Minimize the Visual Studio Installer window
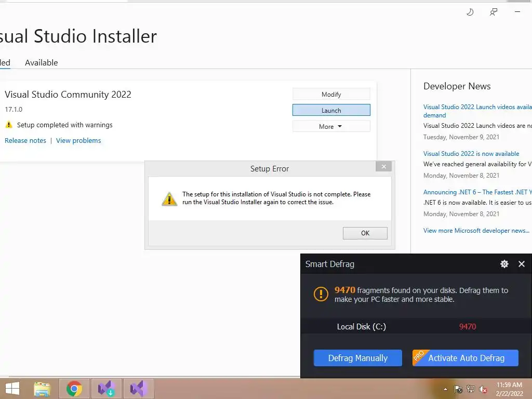The height and width of the screenshot is (399, 532). click(517, 12)
